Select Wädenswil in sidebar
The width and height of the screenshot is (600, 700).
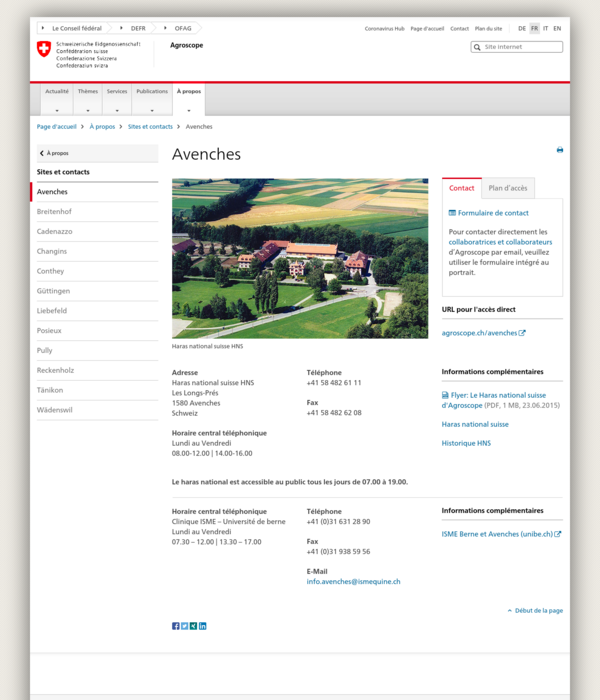(97, 410)
